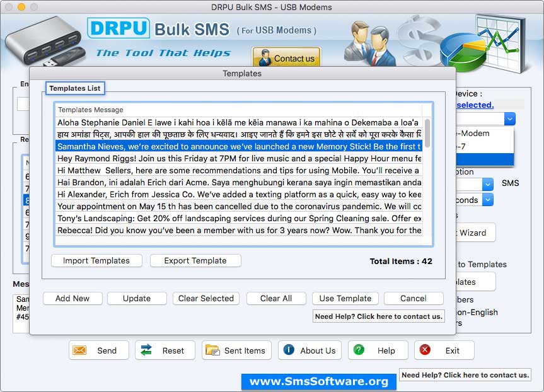Switch to the Templates List tab
The image size is (544, 392).
click(75, 88)
